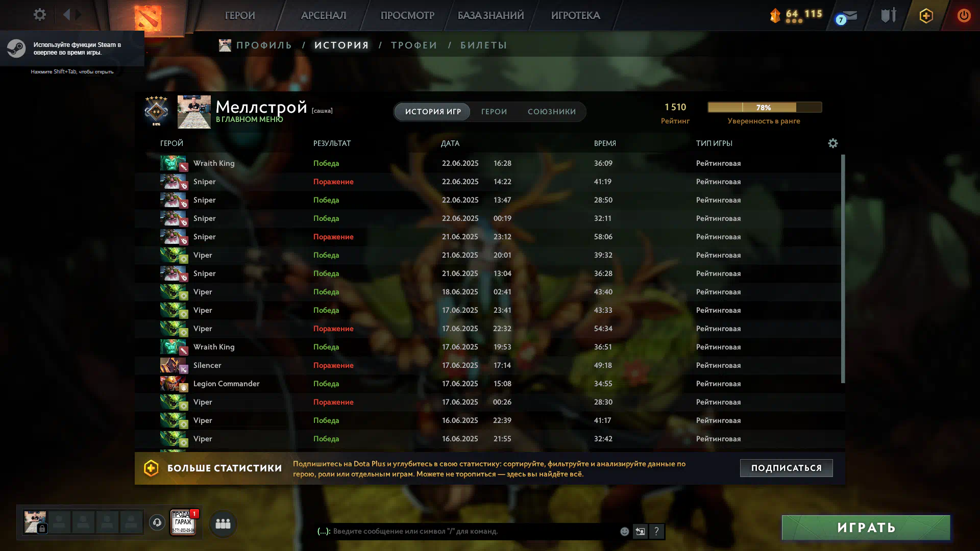
Task: Toggle the voice chat headset icon
Action: tap(157, 522)
